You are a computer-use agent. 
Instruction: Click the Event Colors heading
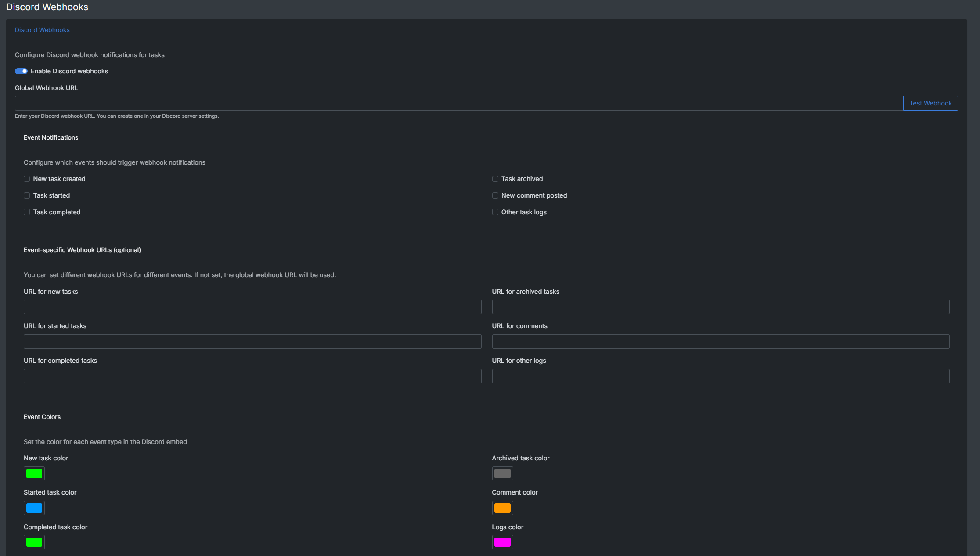click(x=42, y=417)
